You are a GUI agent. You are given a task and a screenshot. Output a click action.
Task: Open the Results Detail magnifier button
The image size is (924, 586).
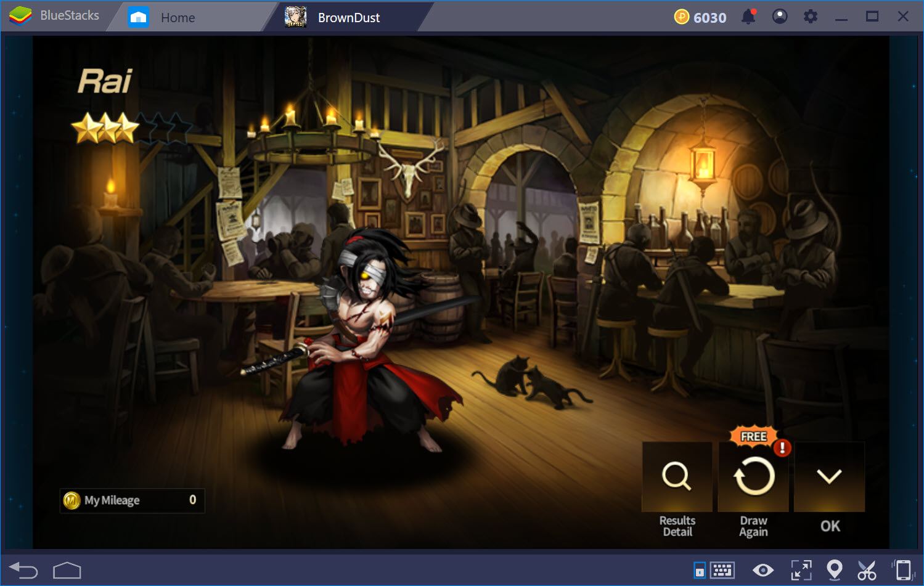[x=677, y=477]
